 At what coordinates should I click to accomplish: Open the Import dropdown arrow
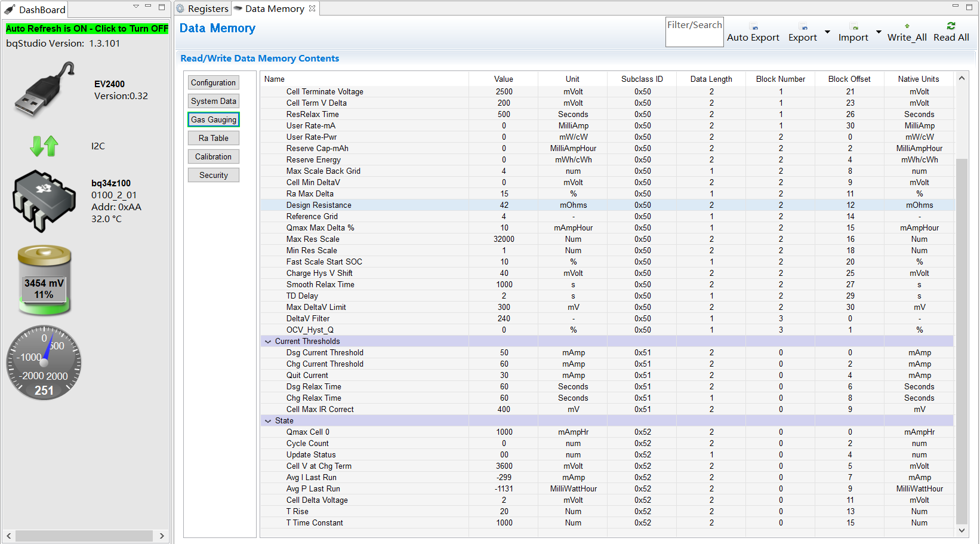[x=879, y=32]
